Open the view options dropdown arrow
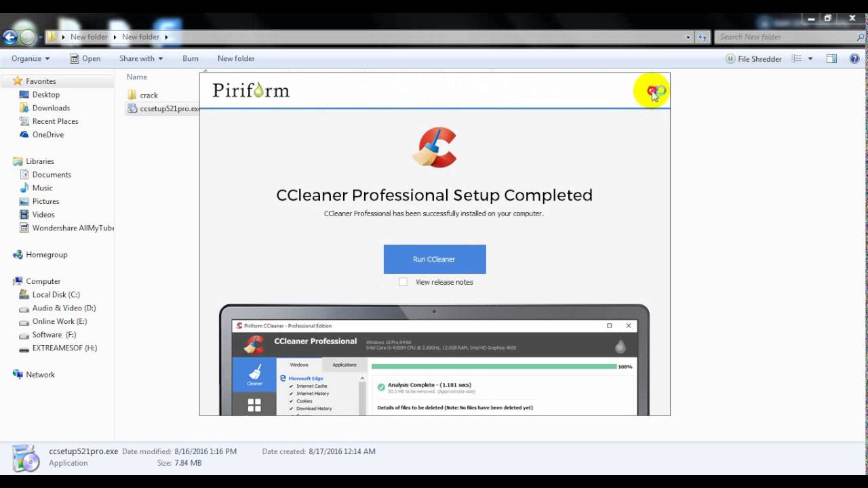 (810, 59)
